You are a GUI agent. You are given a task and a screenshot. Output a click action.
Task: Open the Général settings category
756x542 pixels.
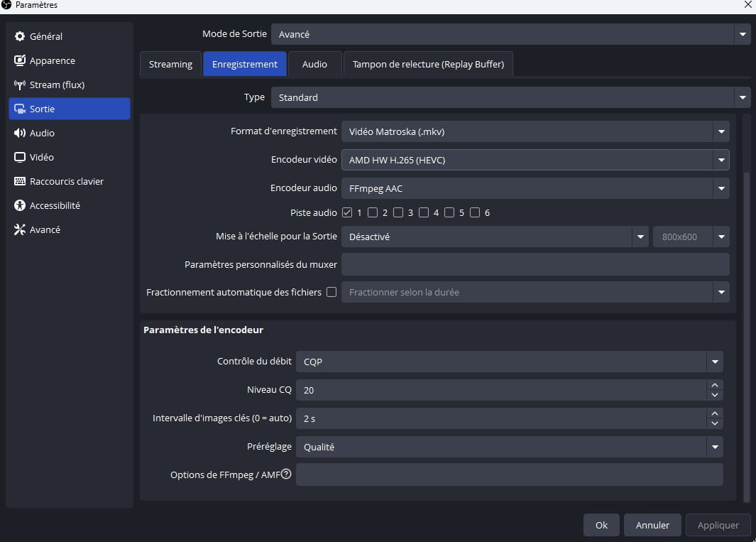(x=70, y=36)
